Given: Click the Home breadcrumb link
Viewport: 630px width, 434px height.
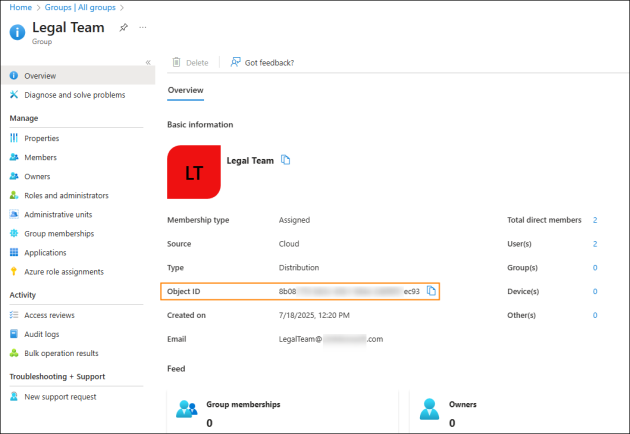Looking at the screenshot, I should click(x=20, y=7).
